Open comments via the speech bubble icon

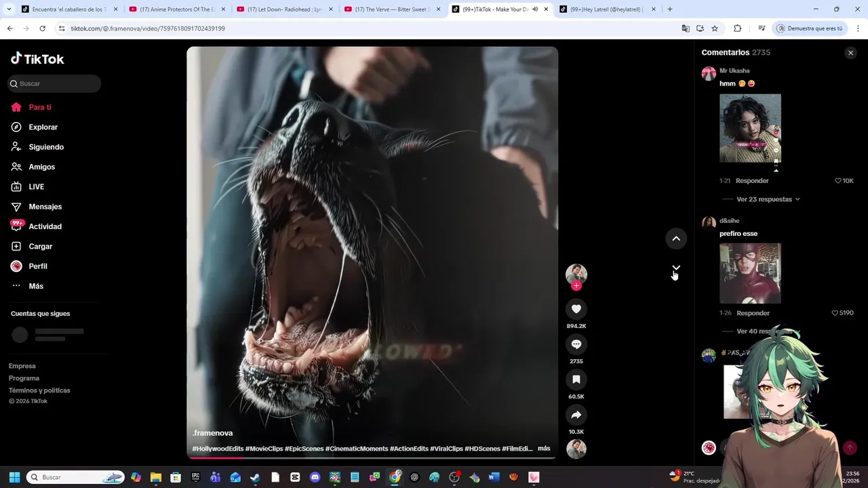(576, 344)
